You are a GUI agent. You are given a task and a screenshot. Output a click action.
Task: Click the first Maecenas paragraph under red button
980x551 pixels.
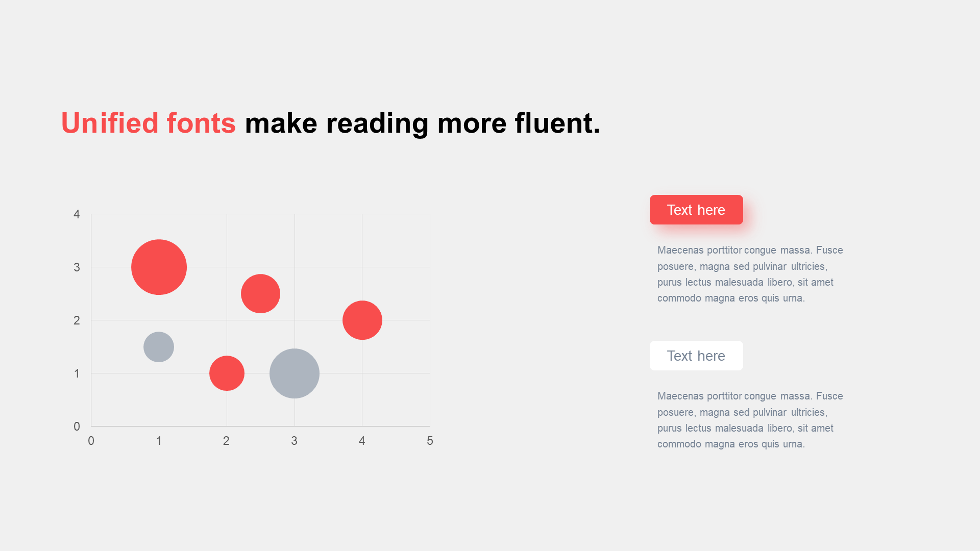pos(750,274)
